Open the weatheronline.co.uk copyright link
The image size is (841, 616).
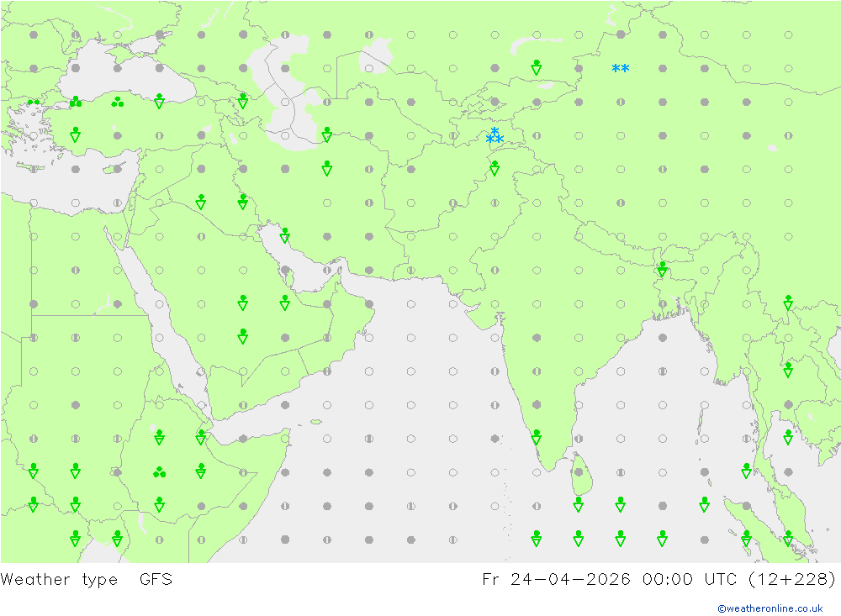[x=770, y=608]
